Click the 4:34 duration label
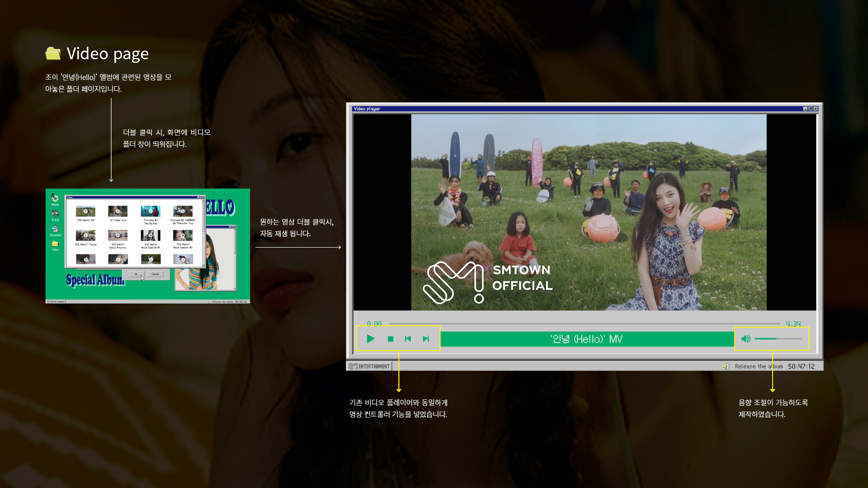Screen dimensions: 868x488 click(x=793, y=324)
